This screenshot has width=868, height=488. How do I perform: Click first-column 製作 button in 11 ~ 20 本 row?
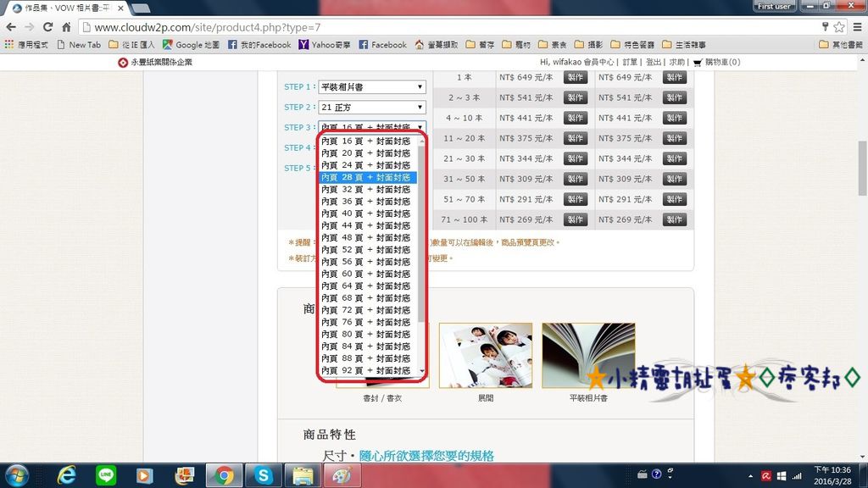[x=576, y=138]
